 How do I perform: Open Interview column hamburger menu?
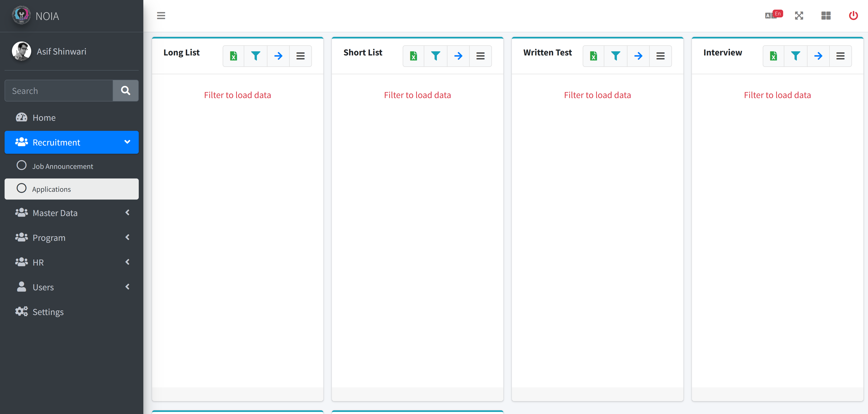[840, 56]
